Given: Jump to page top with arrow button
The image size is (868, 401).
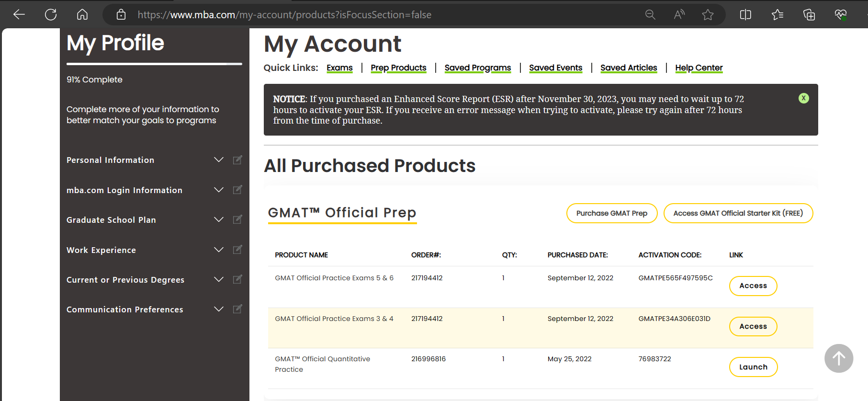Looking at the screenshot, I should pos(839,358).
